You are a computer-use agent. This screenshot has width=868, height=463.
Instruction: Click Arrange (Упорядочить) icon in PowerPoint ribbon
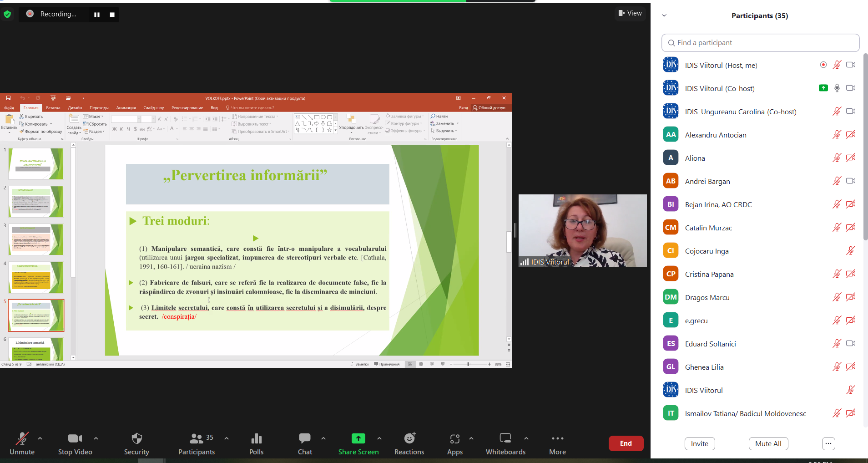[x=351, y=119]
